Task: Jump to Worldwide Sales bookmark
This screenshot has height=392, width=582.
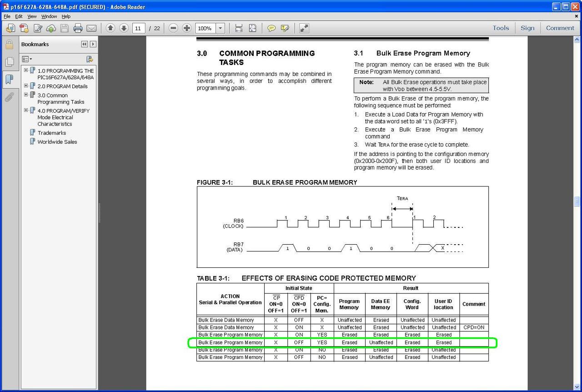Action: (57, 142)
